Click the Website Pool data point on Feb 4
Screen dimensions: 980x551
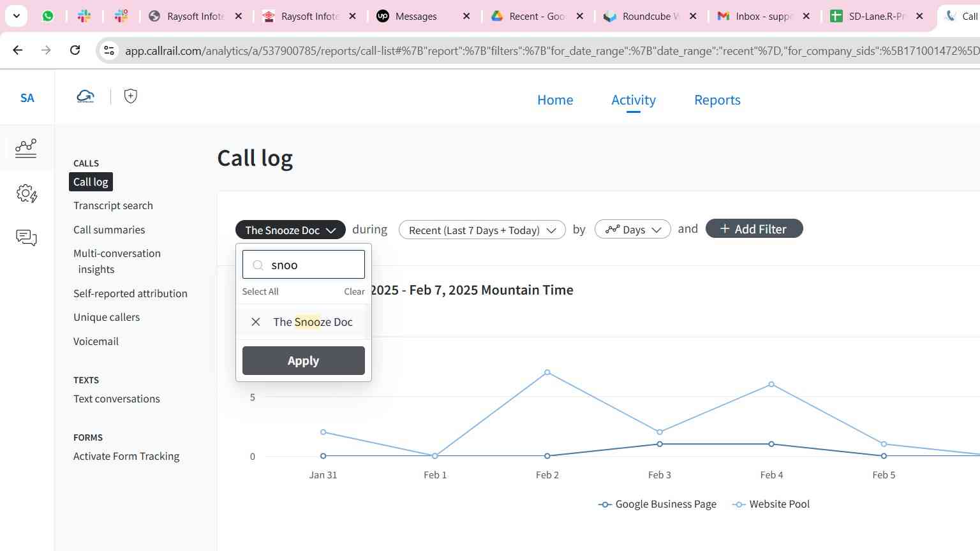coord(771,385)
